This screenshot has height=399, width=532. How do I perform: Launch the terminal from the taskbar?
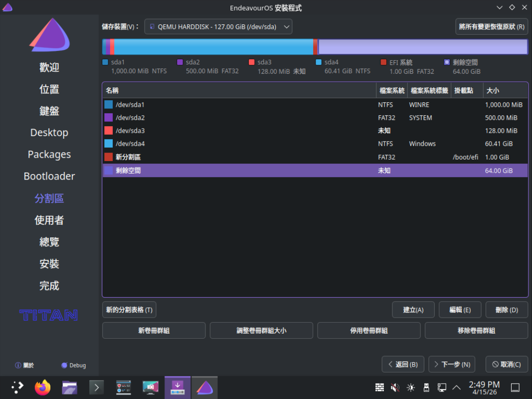tap(96, 387)
